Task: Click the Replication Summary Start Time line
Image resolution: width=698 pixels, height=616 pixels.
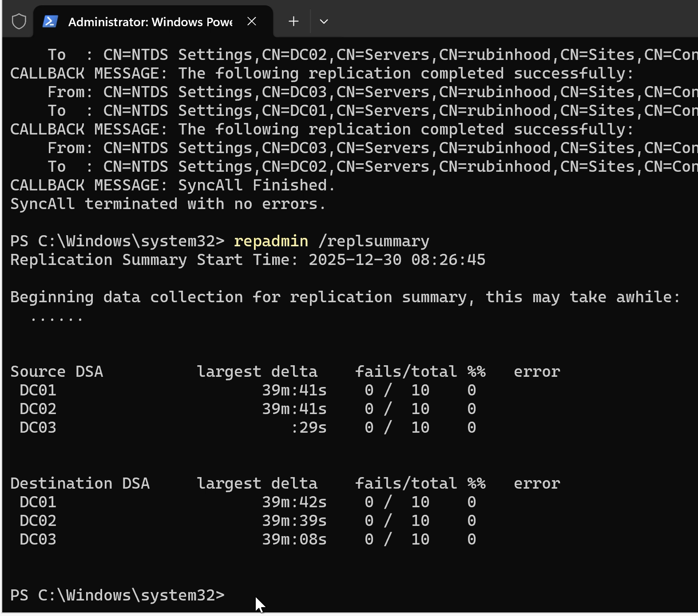Action: click(x=247, y=260)
